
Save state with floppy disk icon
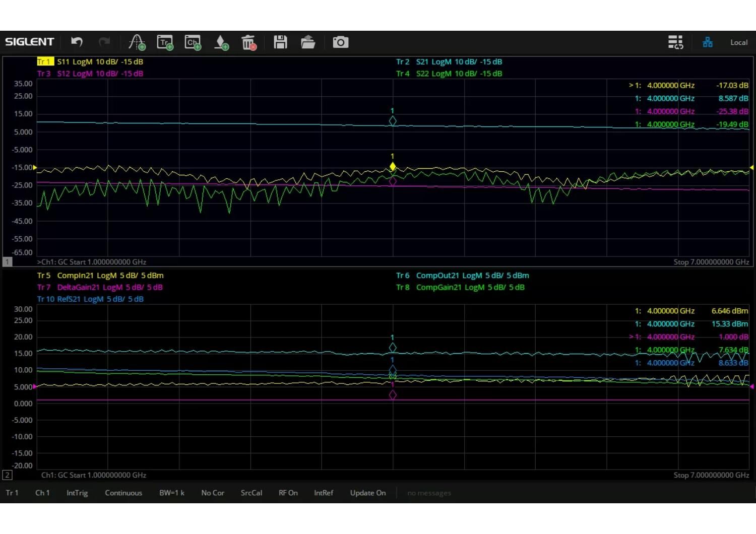tap(280, 42)
